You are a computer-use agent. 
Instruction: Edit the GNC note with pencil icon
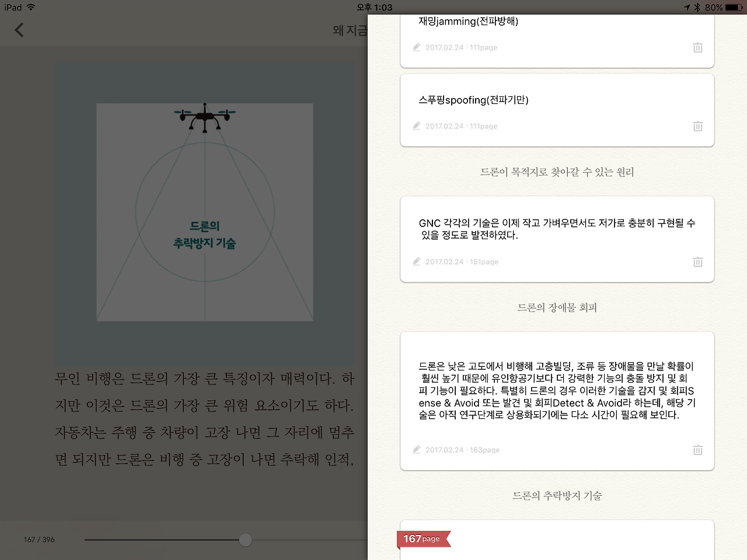pos(417,262)
